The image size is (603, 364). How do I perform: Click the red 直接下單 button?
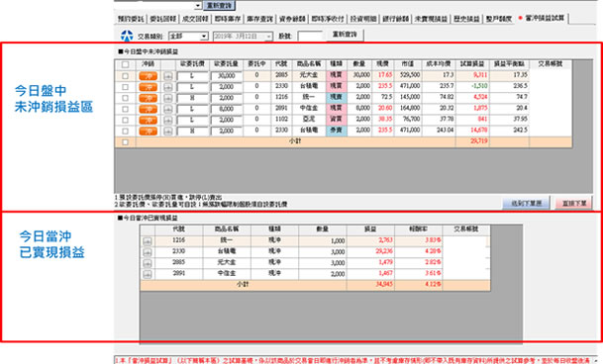pos(574,203)
